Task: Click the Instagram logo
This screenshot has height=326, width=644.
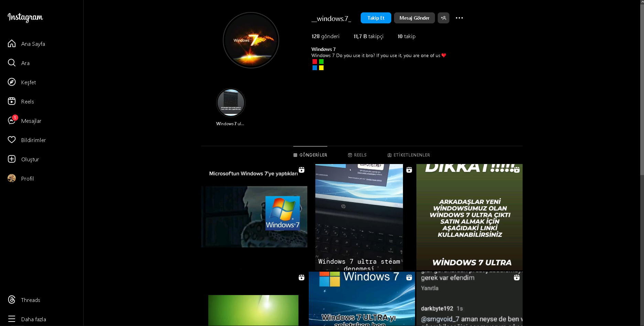Action: click(x=25, y=17)
